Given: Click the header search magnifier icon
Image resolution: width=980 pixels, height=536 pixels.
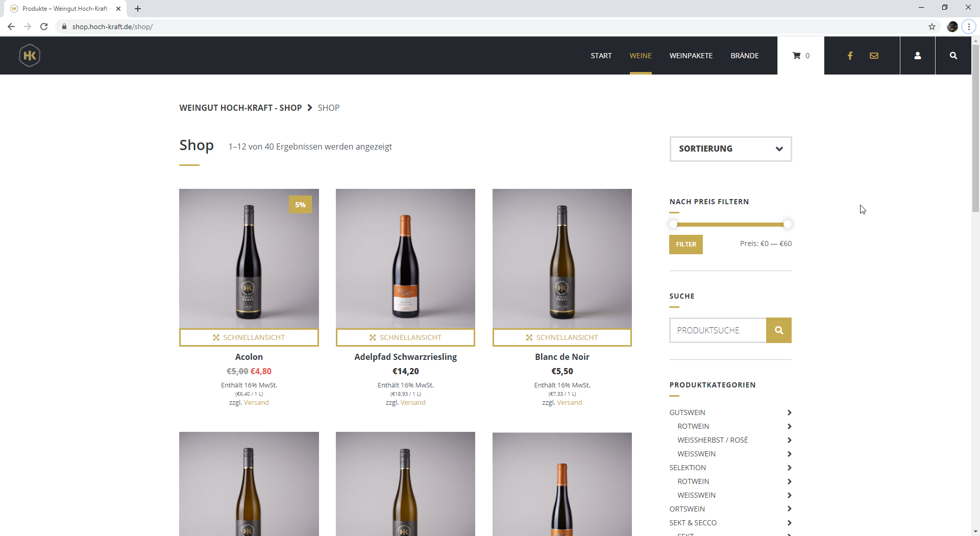Looking at the screenshot, I should [953, 56].
